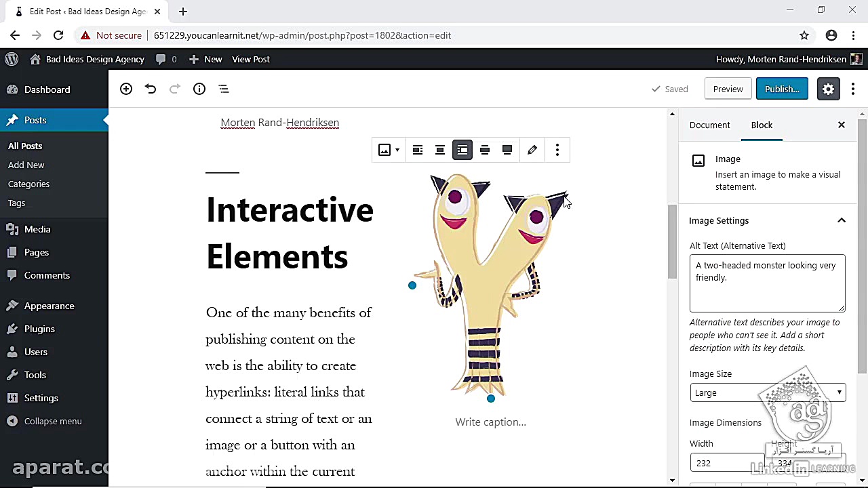
Task: Toggle full width alignment for the image
Action: [x=507, y=150]
